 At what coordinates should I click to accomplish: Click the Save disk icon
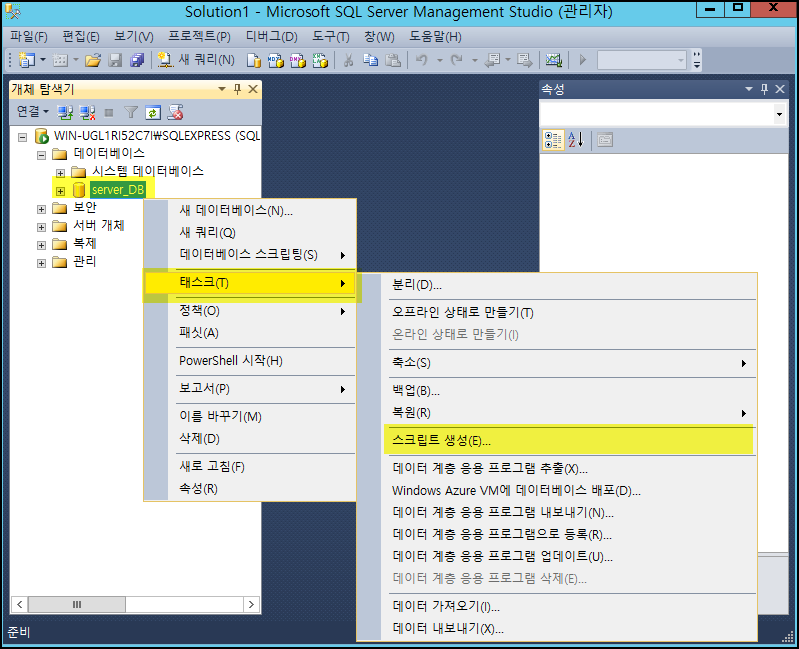click(115, 60)
